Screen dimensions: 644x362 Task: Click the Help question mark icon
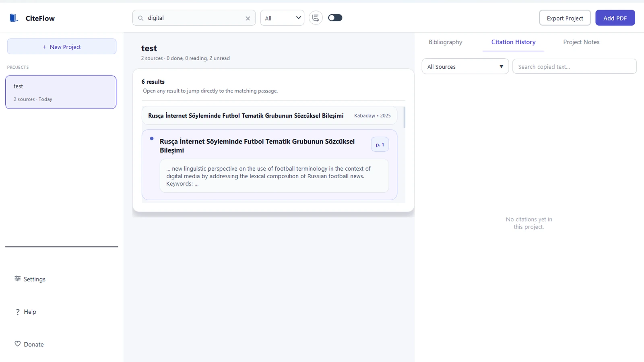[17, 312]
